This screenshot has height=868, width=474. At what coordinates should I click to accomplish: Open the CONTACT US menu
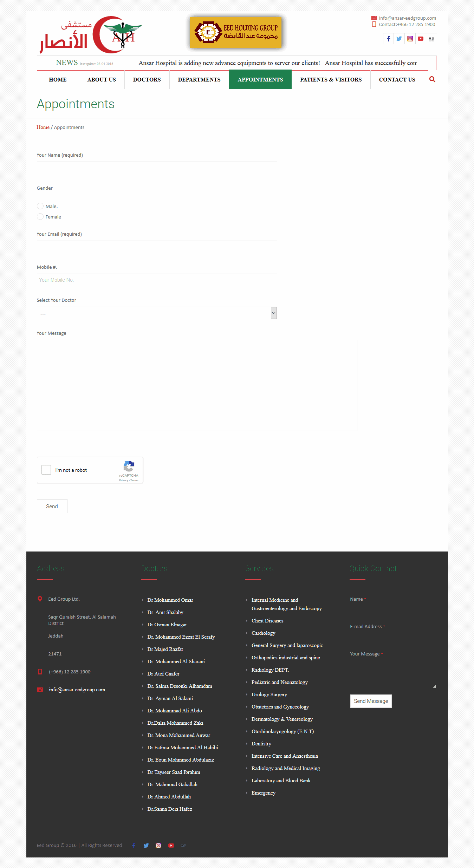pyautogui.click(x=397, y=80)
